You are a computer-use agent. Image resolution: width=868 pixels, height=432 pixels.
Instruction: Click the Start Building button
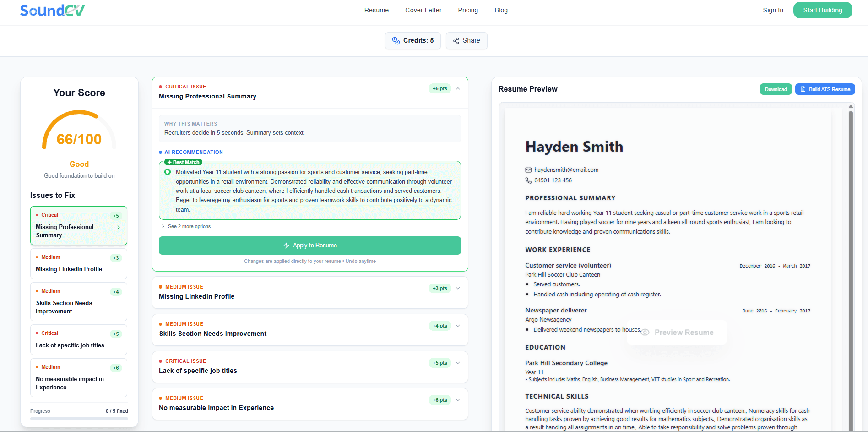coord(823,10)
